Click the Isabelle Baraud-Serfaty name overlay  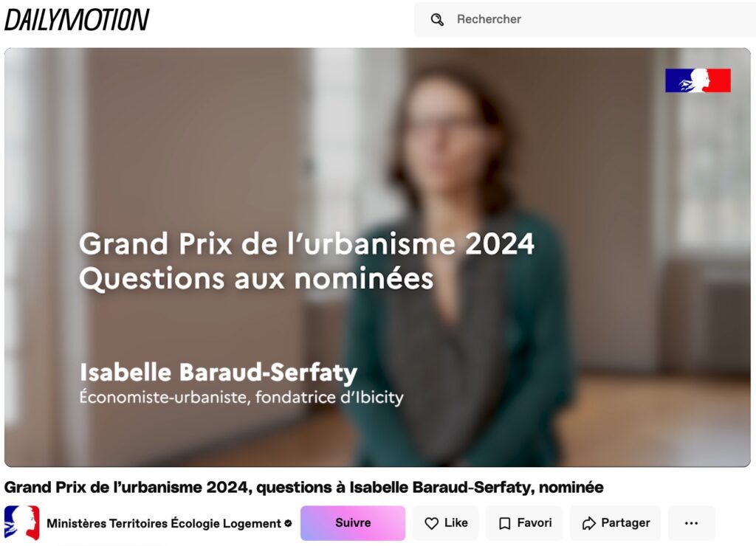tap(218, 372)
